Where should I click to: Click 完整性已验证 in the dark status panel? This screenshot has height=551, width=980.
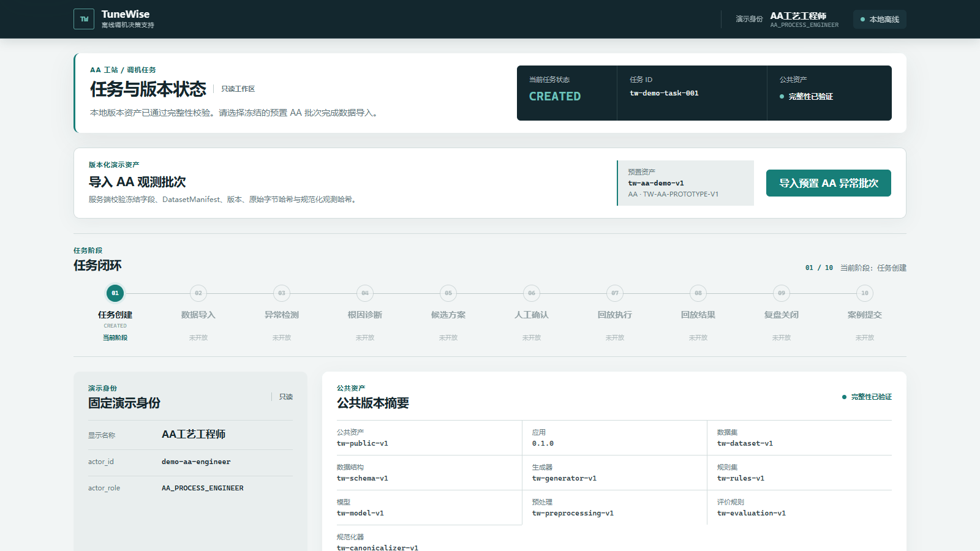click(806, 97)
